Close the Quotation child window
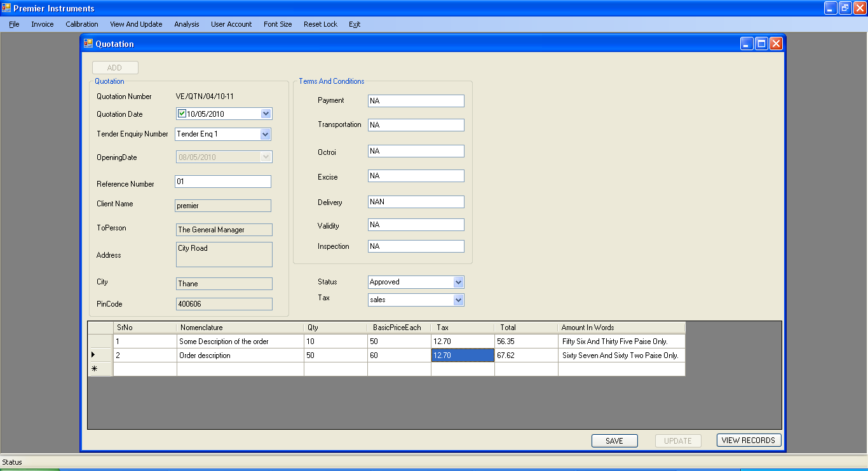Screen dimensions: 868x471 tap(776, 44)
